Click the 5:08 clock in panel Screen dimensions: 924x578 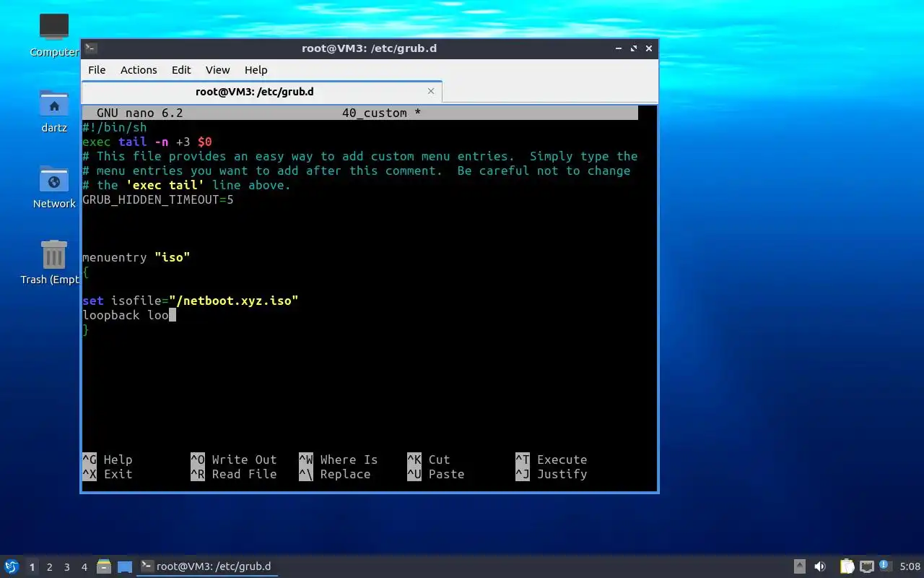(910, 566)
